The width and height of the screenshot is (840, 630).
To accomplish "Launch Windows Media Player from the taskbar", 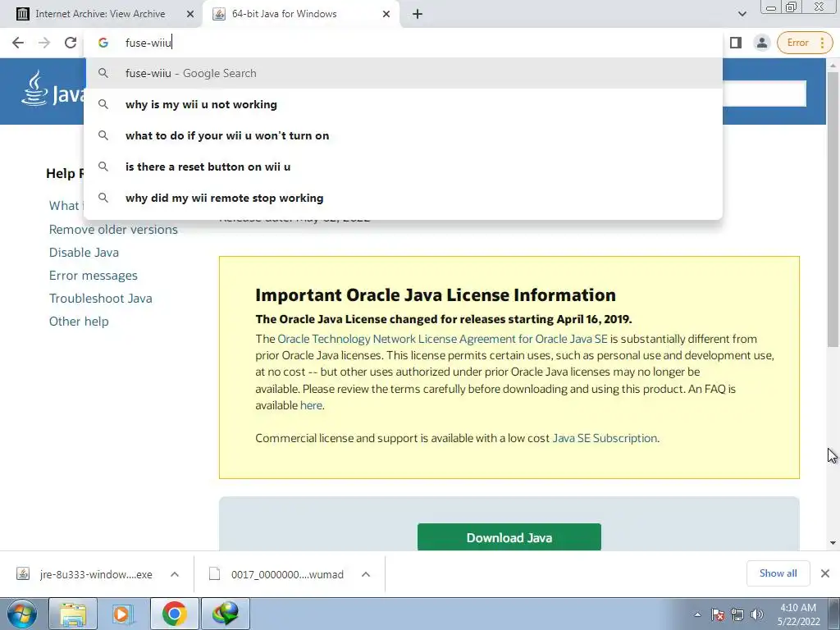I will coord(121,614).
